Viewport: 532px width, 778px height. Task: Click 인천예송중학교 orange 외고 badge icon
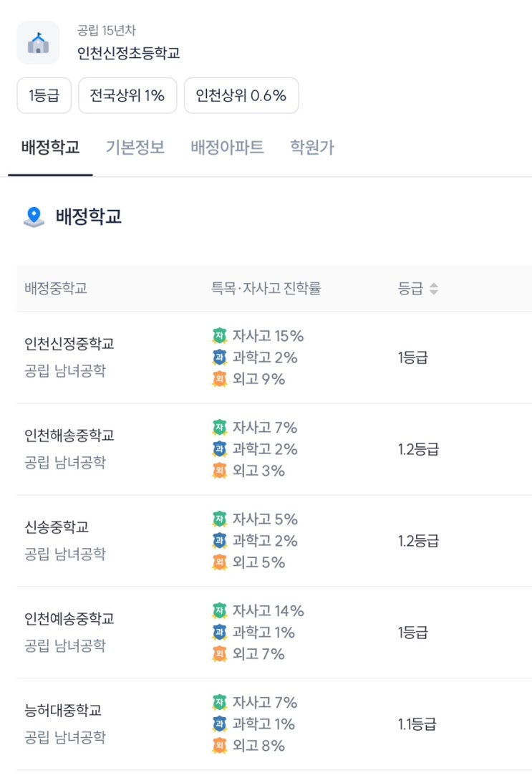pyautogui.click(x=219, y=654)
